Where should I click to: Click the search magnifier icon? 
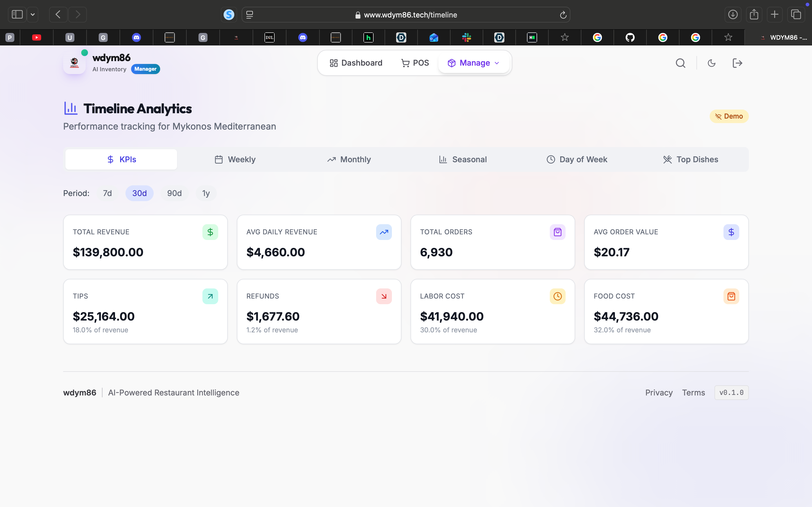tap(680, 63)
